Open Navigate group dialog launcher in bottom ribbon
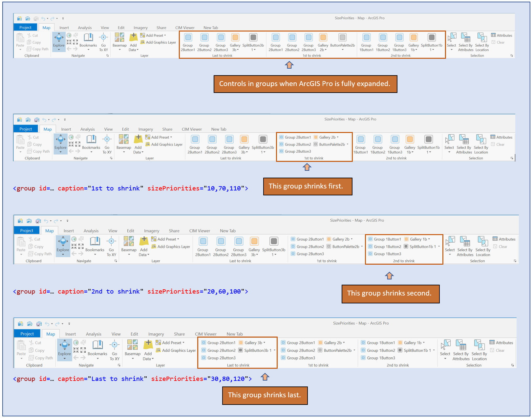The height and width of the screenshot is (418, 532). (119, 365)
